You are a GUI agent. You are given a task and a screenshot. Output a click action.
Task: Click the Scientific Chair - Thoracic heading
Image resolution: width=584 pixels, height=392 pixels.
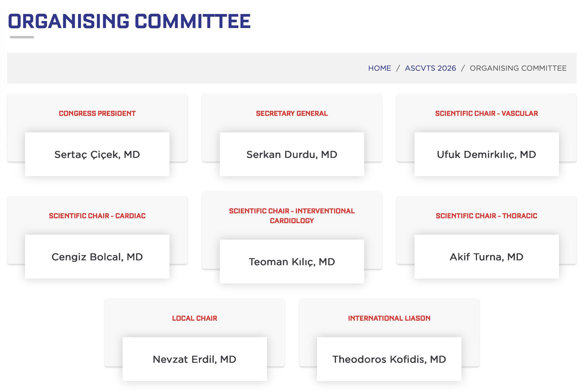tap(486, 216)
